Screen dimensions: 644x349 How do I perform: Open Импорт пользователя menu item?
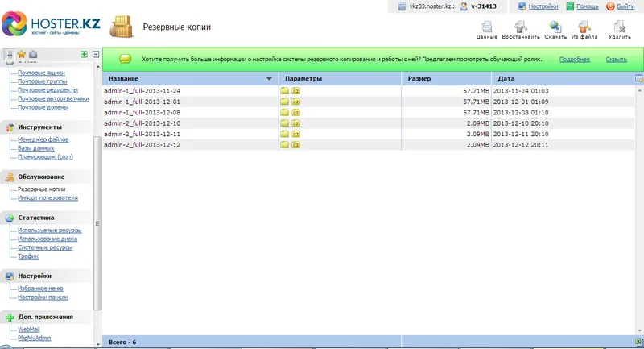coord(47,198)
